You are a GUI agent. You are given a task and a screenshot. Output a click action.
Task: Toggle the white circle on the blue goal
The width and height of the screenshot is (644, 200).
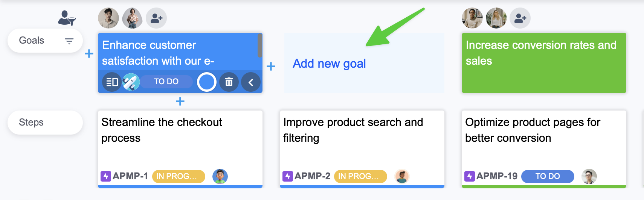(206, 82)
